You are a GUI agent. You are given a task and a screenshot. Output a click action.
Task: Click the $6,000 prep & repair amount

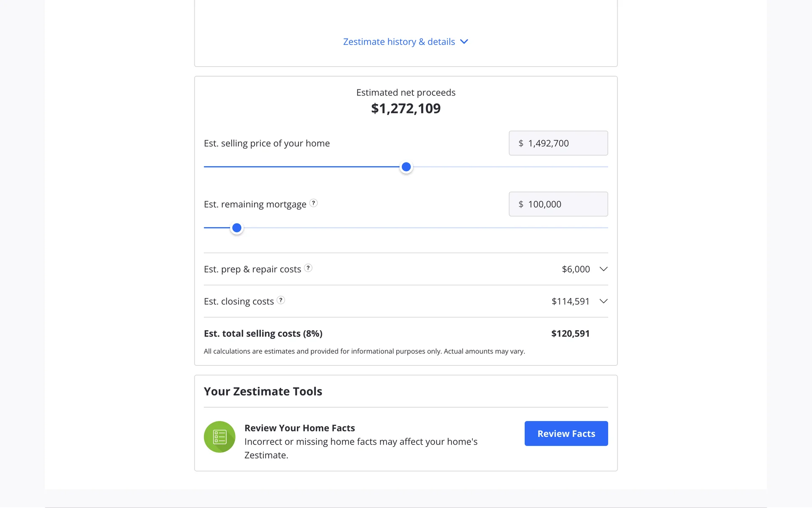[576, 269]
